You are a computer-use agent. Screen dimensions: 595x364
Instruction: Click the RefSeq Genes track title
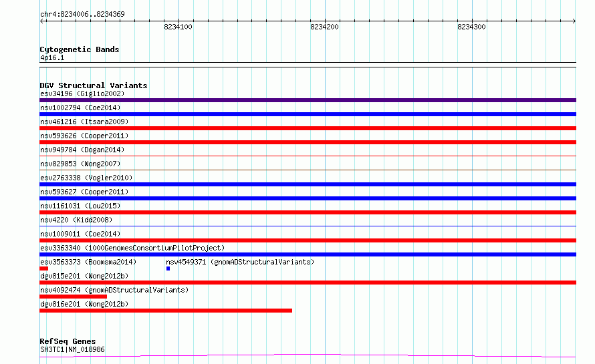(x=68, y=341)
